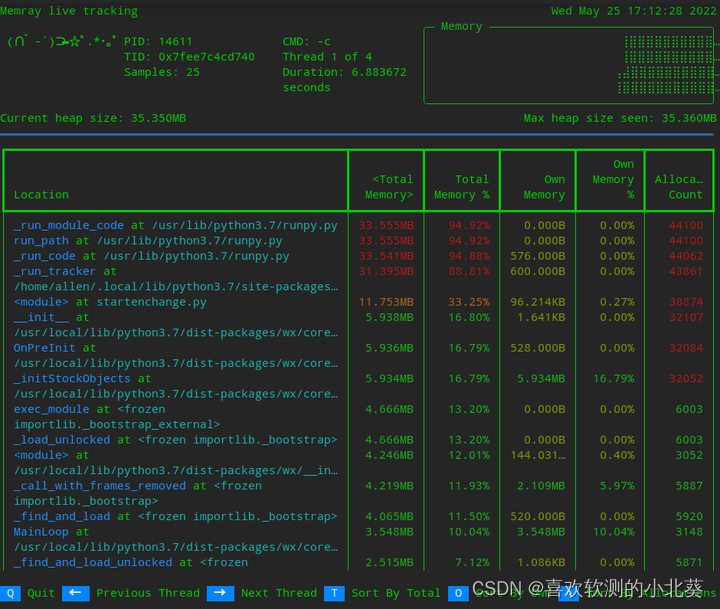Select the exec_module row

tap(358, 417)
